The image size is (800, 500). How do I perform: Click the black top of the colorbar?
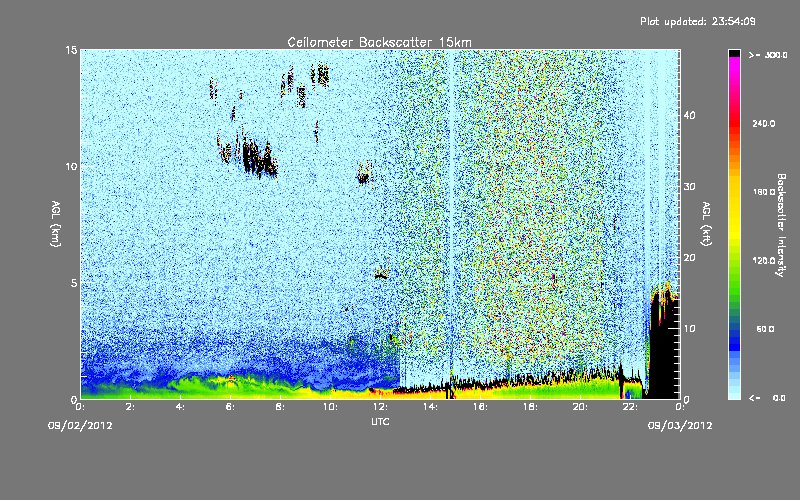click(x=734, y=53)
